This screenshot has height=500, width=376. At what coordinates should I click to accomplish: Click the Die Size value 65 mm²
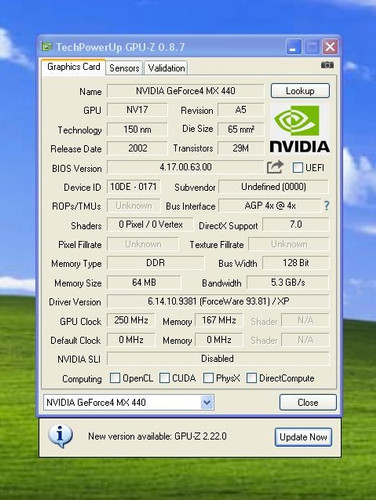(241, 129)
